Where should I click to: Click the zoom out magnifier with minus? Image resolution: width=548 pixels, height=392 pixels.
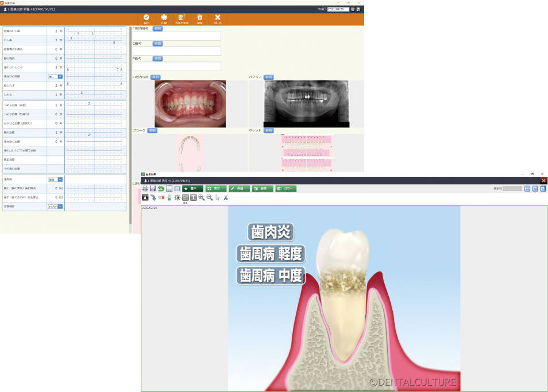coord(210,197)
